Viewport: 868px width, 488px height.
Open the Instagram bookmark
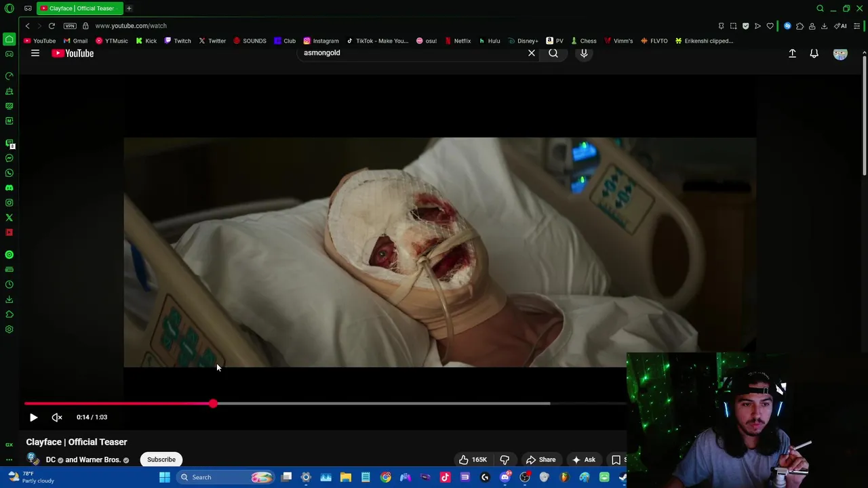coord(321,41)
